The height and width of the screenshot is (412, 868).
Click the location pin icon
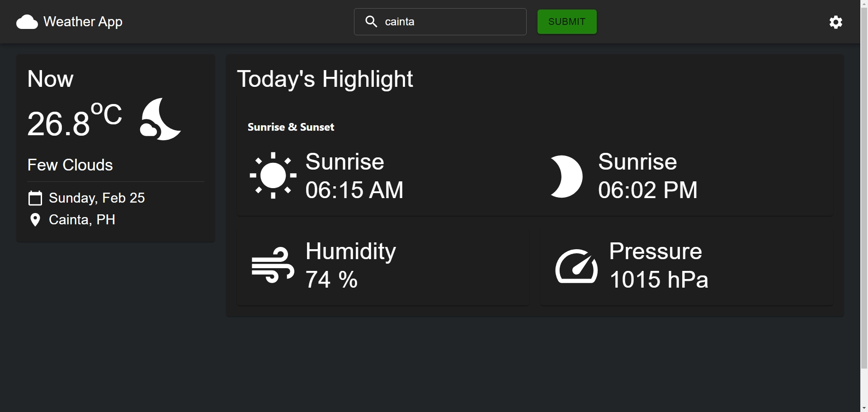pyautogui.click(x=35, y=220)
